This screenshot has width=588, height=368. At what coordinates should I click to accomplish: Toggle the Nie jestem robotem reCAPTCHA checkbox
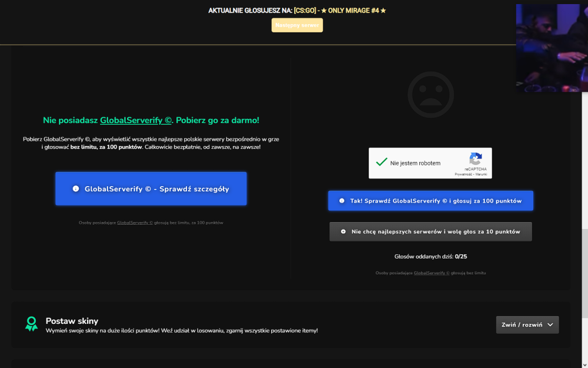[382, 163]
